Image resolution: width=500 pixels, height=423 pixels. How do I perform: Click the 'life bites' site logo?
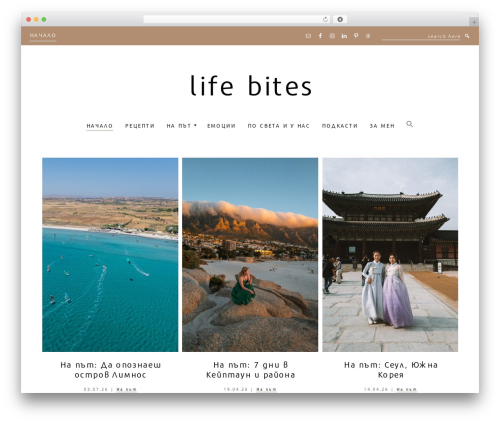pos(251,86)
